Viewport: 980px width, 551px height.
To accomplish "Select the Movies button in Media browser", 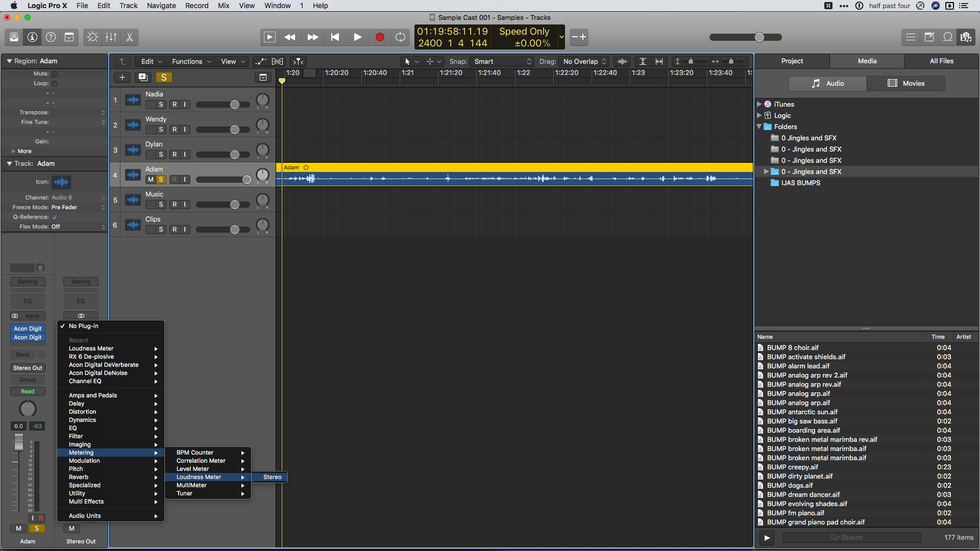I will point(906,83).
